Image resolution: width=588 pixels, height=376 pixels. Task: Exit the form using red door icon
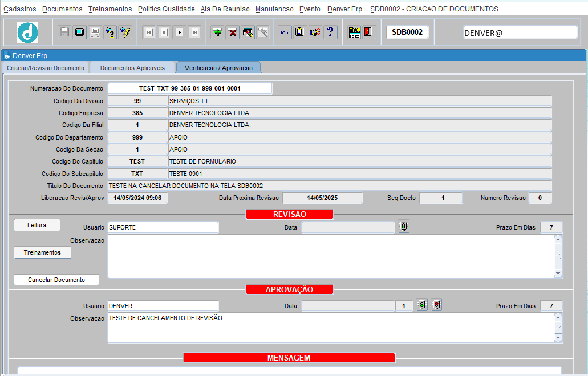pos(368,32)
